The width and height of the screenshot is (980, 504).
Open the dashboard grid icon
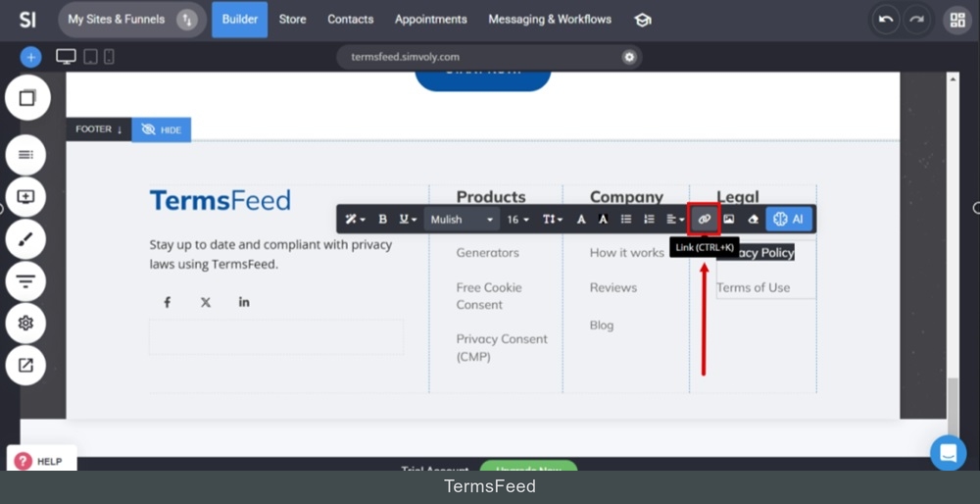coord(957,20)
